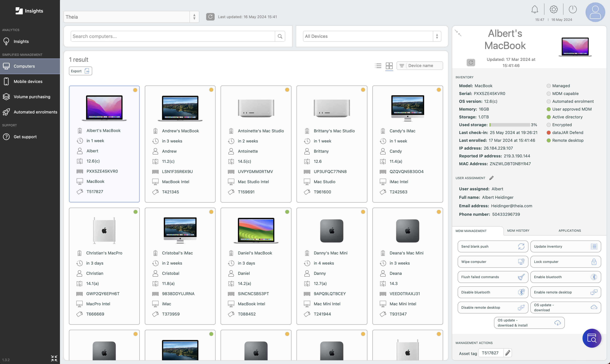This screenshot has width=610, height=364.
Task: Click the Insights lightbulb icon
Action: point(6,41)
